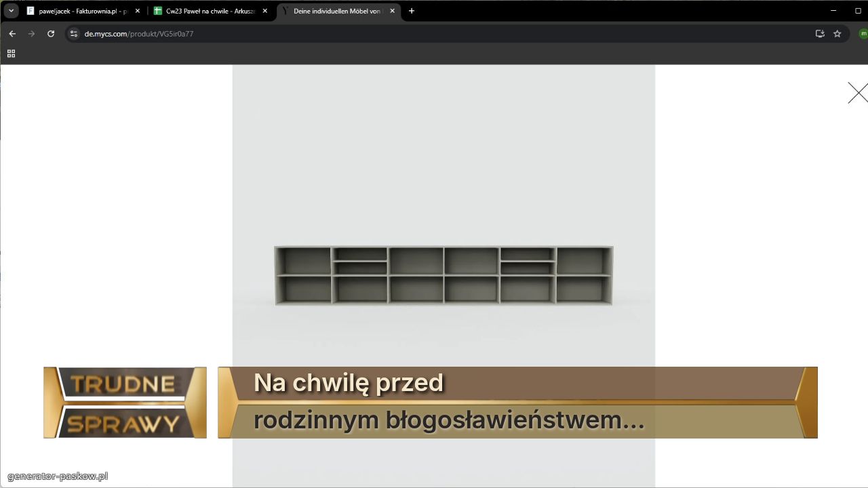The width and height of the screenshot is (868, 488).
Task: Click the Trudne Sprawy logo banner
Action: point(125,402)
